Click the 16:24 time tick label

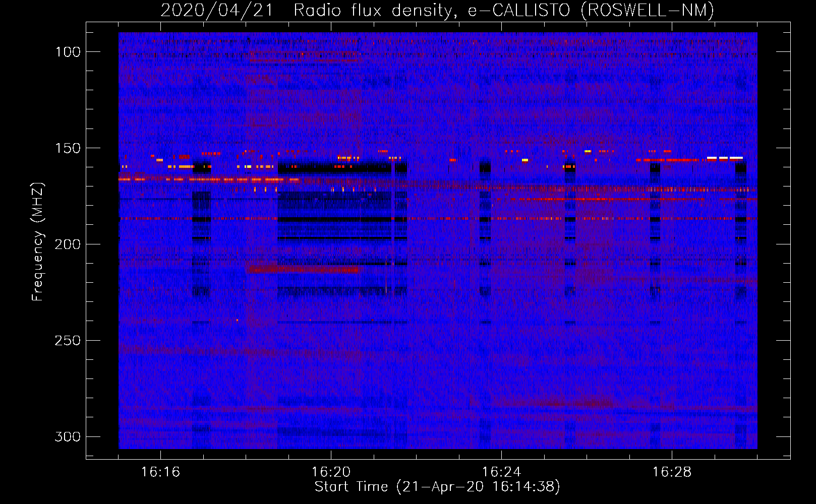point(501,472)
